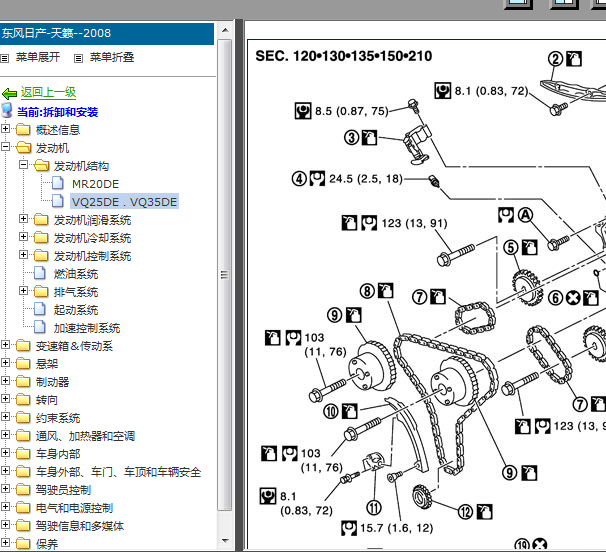Click the 排气系统 folder icon
The height and width of the screenshot is (552, 606).
click(x=41, y=291)
